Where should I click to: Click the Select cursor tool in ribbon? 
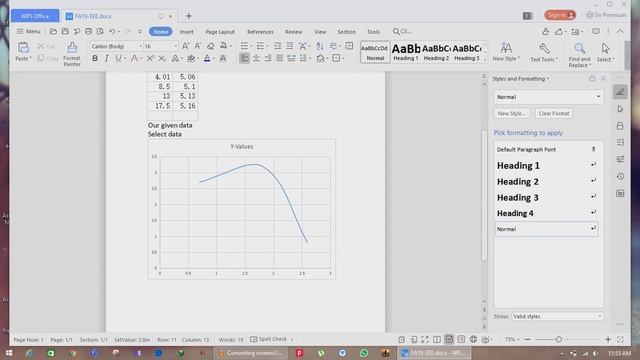coord(605,48)
